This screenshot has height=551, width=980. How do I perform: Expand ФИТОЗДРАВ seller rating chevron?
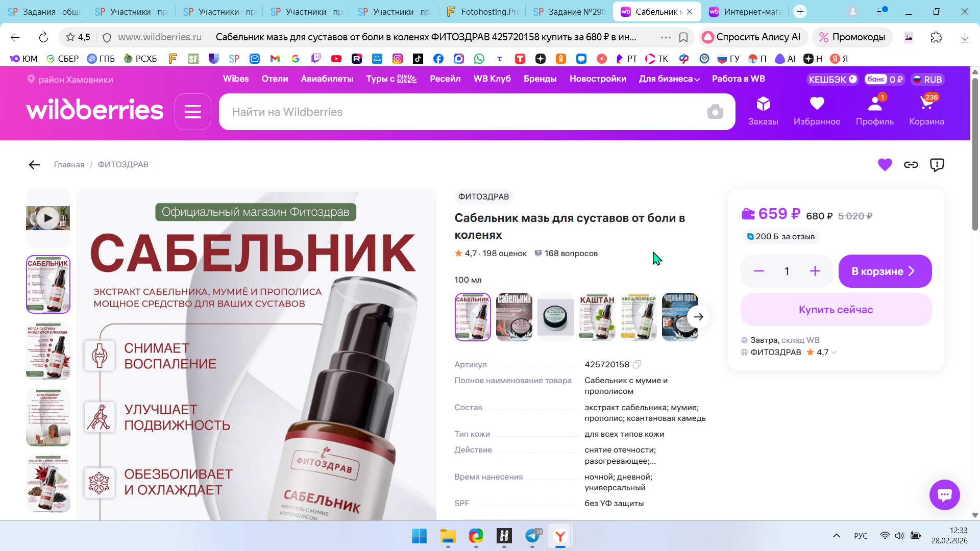834,353
